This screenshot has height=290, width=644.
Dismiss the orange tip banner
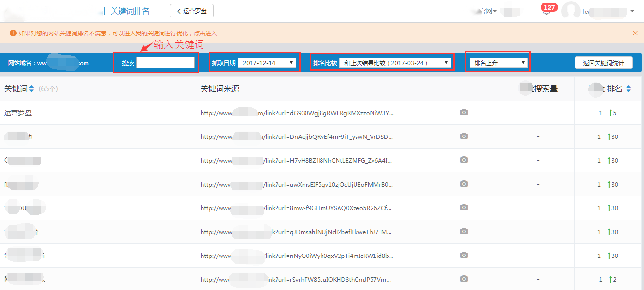pos(635,33)
